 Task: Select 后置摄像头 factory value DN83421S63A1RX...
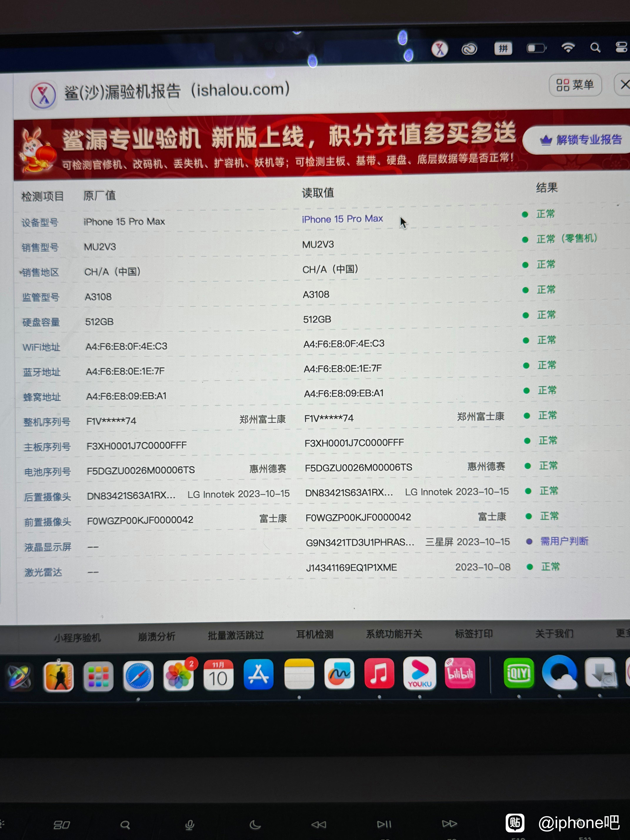coord(131,496)
